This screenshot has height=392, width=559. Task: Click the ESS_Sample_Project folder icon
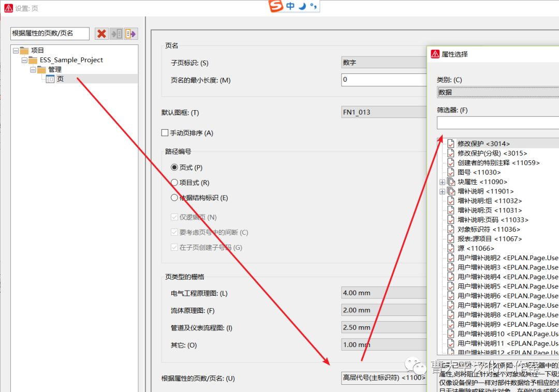click(x=33, y=60)
